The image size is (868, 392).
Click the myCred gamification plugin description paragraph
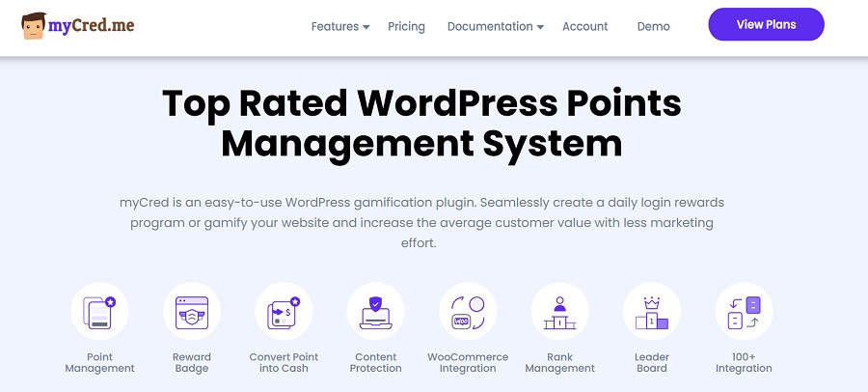[x=421, y=223]
